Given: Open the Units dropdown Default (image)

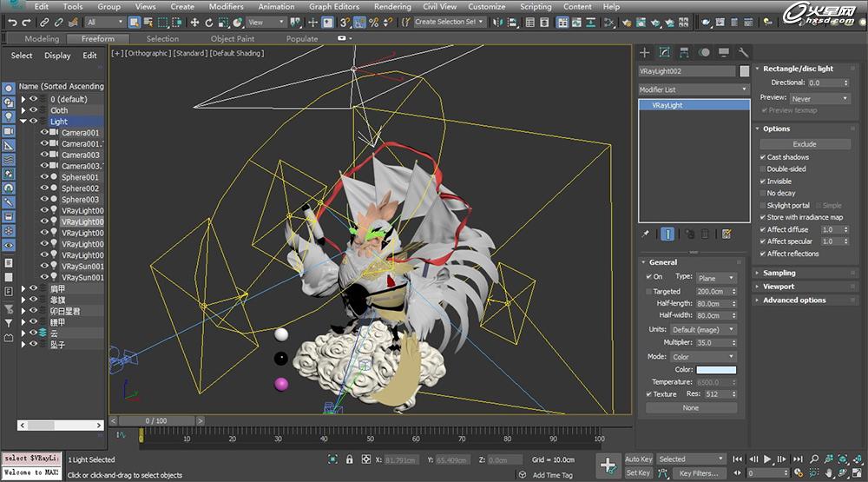Looking at the screenshot, I should click(x=704, y=329).
